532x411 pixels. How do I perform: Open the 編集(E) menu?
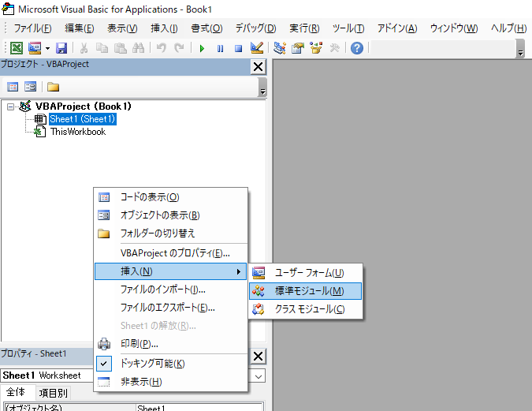pos(80,28)
